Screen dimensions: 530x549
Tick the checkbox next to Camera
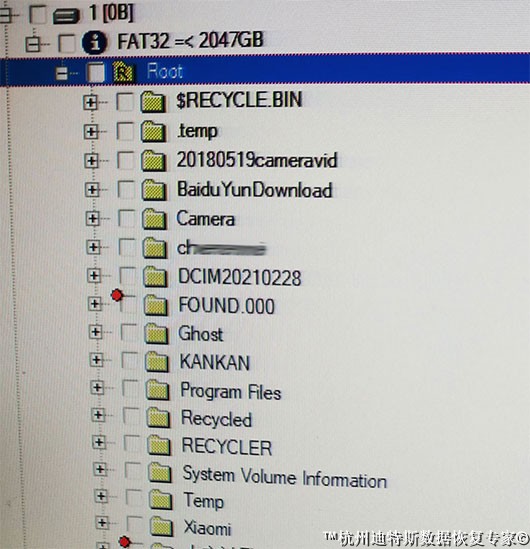tap(126, 218)
